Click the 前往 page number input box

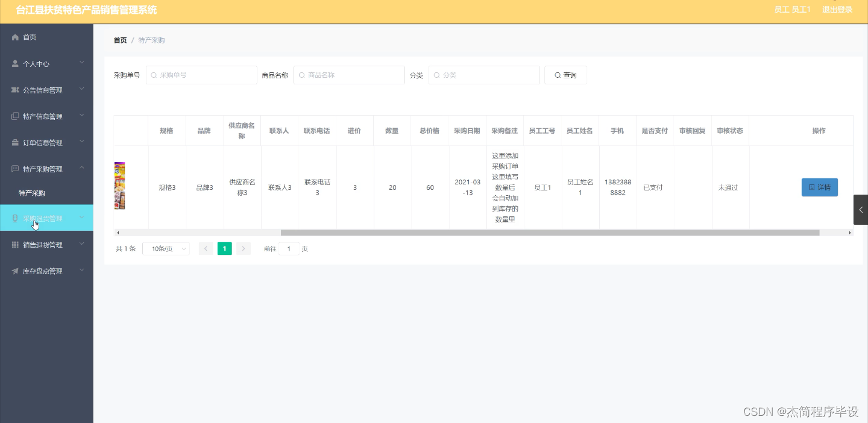click(x=289, y=249)
